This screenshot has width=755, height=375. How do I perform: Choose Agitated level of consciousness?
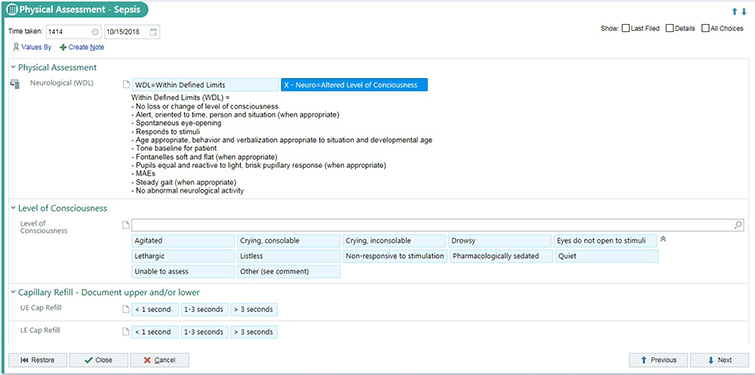[x=183, y=241]
